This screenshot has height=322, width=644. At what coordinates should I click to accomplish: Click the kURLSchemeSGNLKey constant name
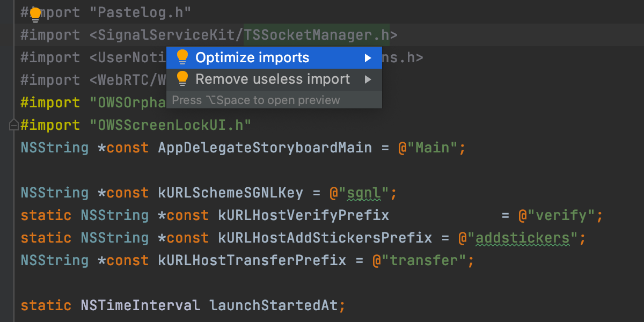tap(230, 193)
